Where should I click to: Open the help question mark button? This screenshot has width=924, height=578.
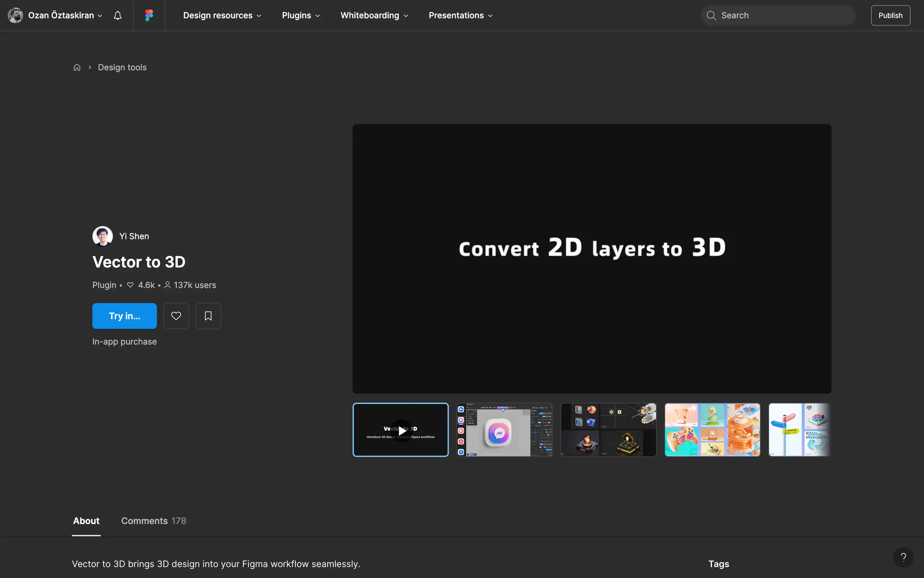click(x=903, y=557)
